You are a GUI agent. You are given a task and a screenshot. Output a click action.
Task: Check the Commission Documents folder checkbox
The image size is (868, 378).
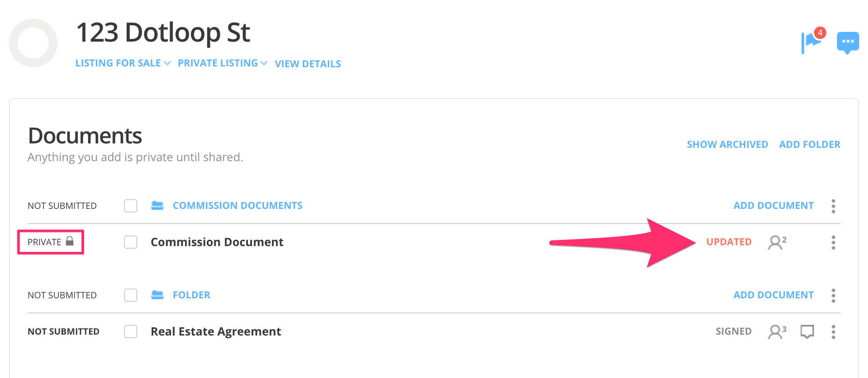coord(131,206)
